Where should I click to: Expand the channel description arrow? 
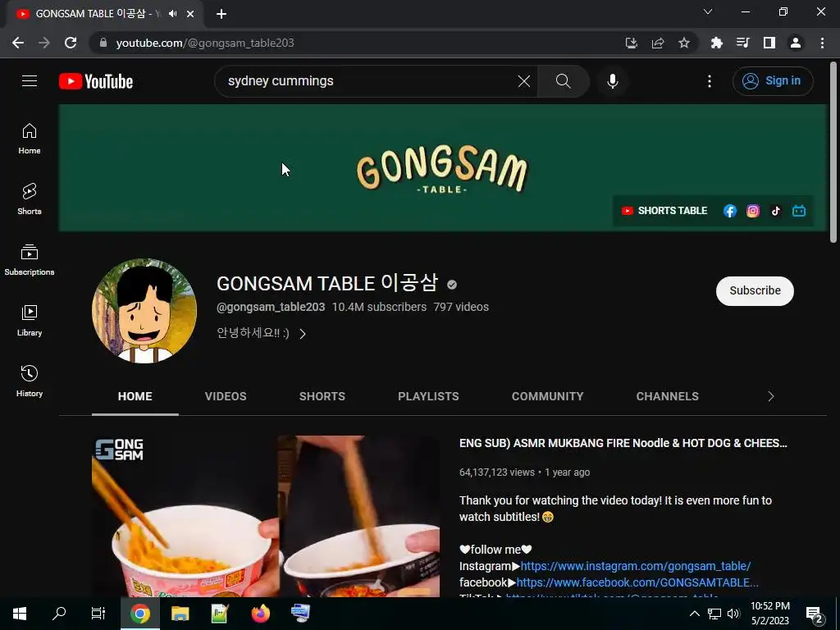coord(303,334)
